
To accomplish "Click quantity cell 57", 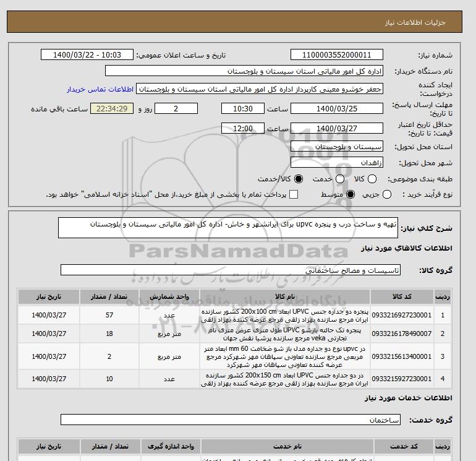I will [109, 316].
